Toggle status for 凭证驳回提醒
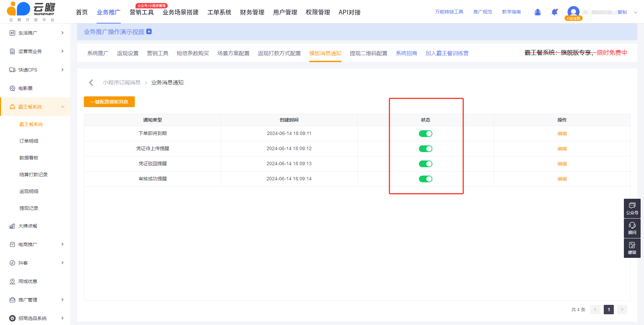The image size is (644, 325). 425,164
